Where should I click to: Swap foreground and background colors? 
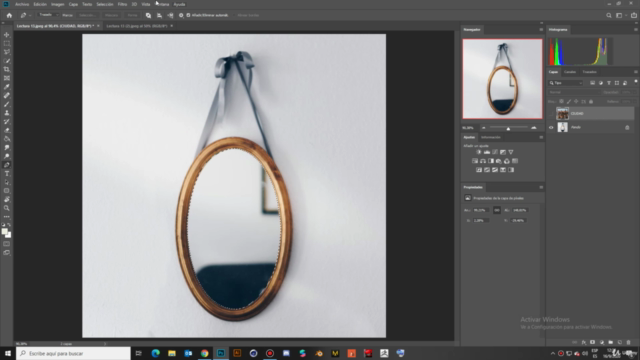pos(9,225)
